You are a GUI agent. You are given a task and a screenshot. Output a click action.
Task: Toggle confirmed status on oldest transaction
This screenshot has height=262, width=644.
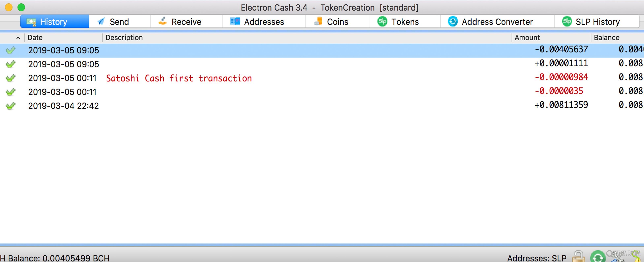(11, 105)
